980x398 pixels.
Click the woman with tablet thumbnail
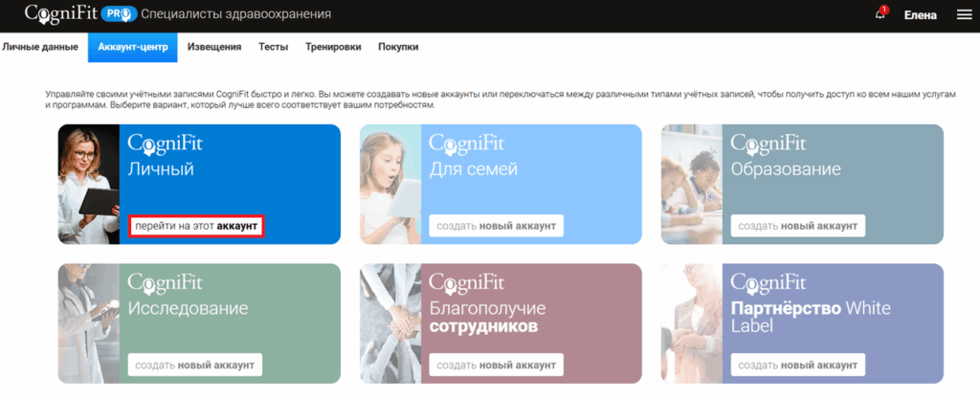[x=89, y=185]
